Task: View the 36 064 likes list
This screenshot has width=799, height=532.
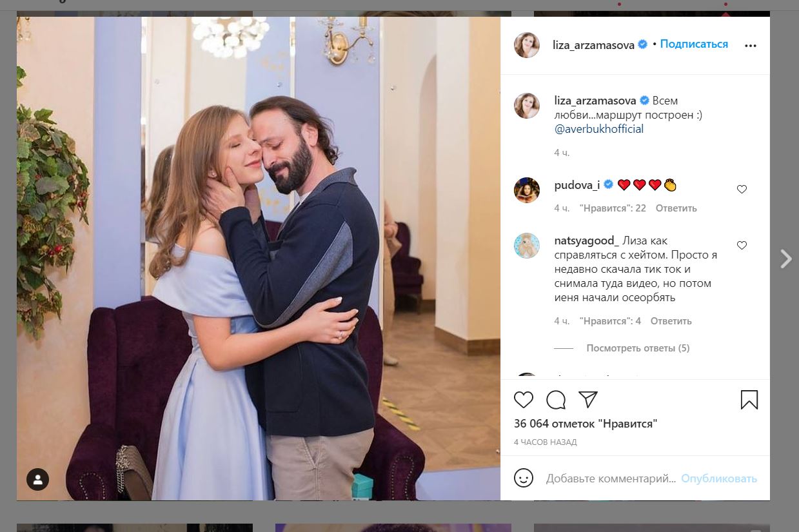Action: pos(586,424)
